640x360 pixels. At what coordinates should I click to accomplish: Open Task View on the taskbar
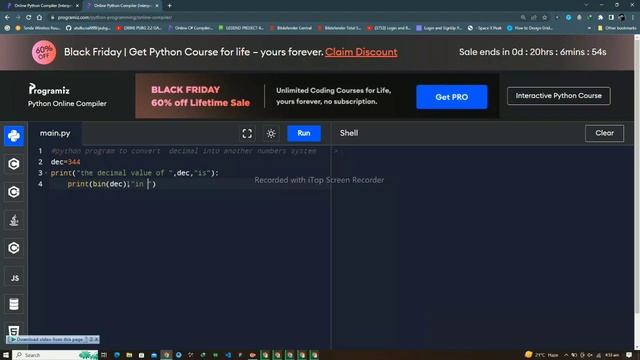tap(104, 355)
